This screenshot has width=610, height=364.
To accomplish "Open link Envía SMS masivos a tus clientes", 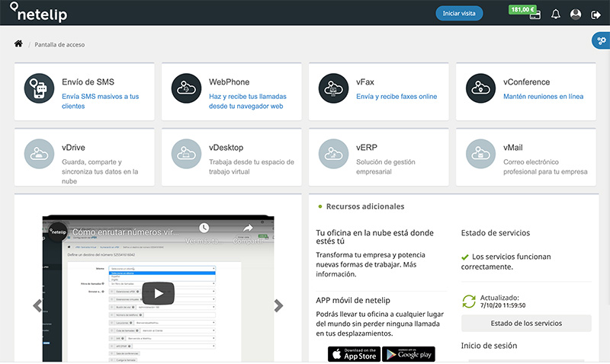I will point(101,101).
